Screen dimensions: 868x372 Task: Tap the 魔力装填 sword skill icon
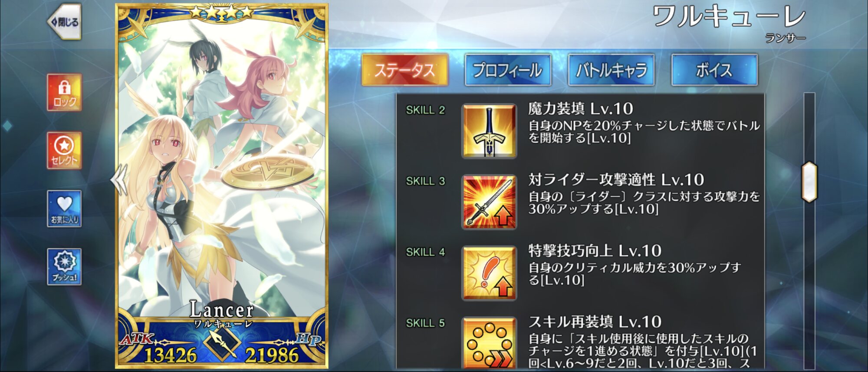(489, 131)
